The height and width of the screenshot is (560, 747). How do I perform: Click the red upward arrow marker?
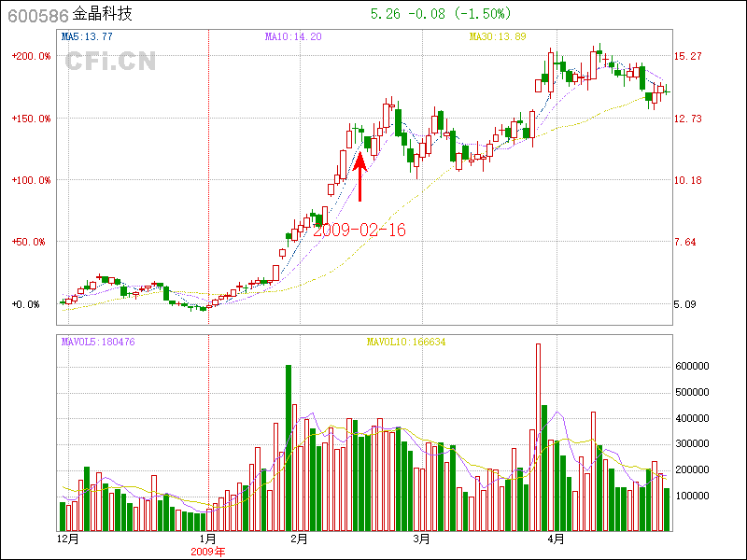[x=359, y=175]
